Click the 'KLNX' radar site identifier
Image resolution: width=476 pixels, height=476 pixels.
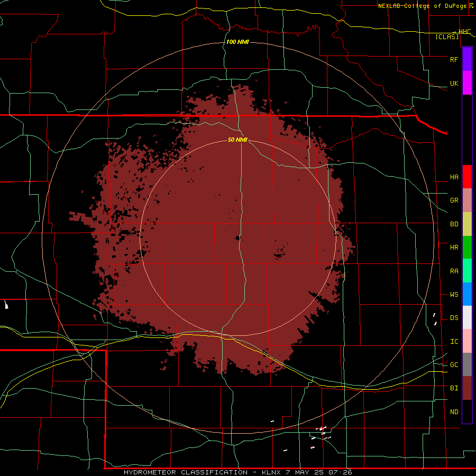click(271, 472)
